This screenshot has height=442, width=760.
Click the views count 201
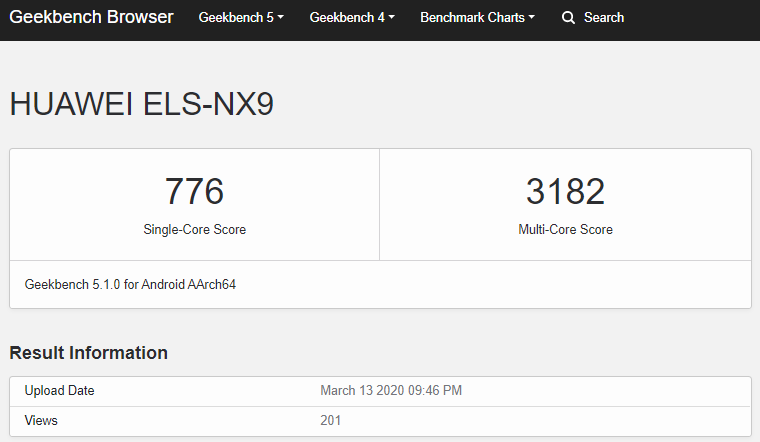pos(331,421)
